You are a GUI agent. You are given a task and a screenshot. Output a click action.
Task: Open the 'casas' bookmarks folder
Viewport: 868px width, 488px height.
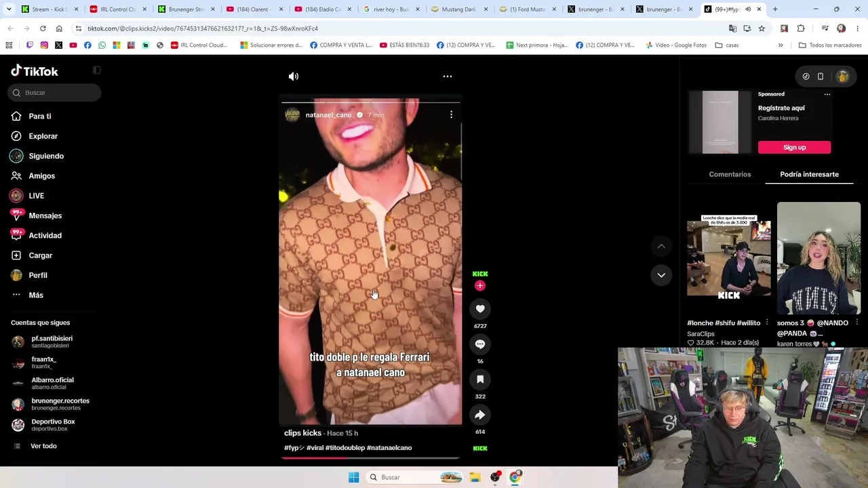point(727,45)
